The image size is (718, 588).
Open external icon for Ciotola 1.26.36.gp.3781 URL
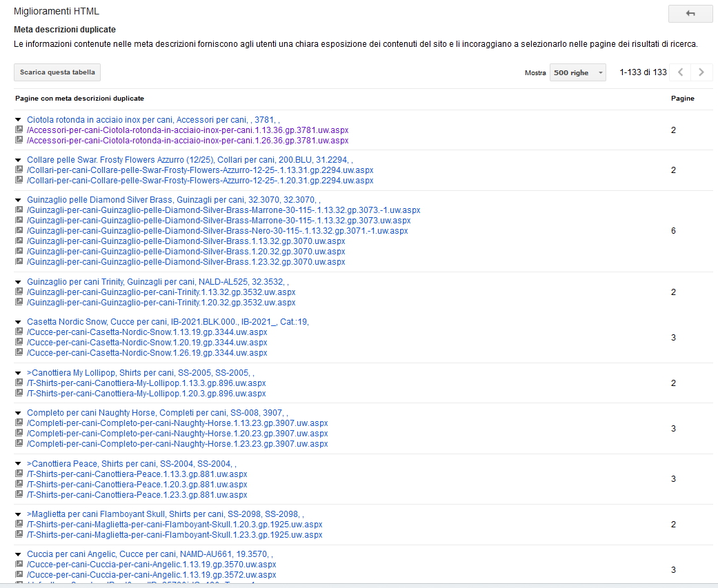tap(19, 140)
